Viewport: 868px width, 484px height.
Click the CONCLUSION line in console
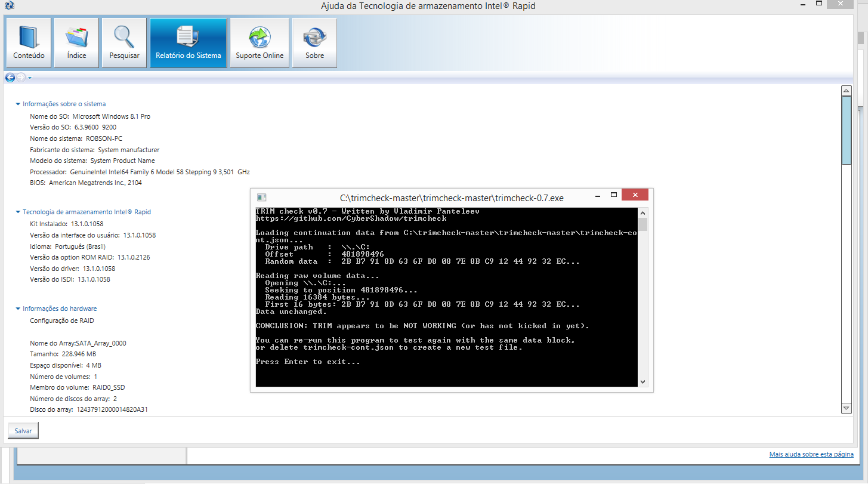422,326
